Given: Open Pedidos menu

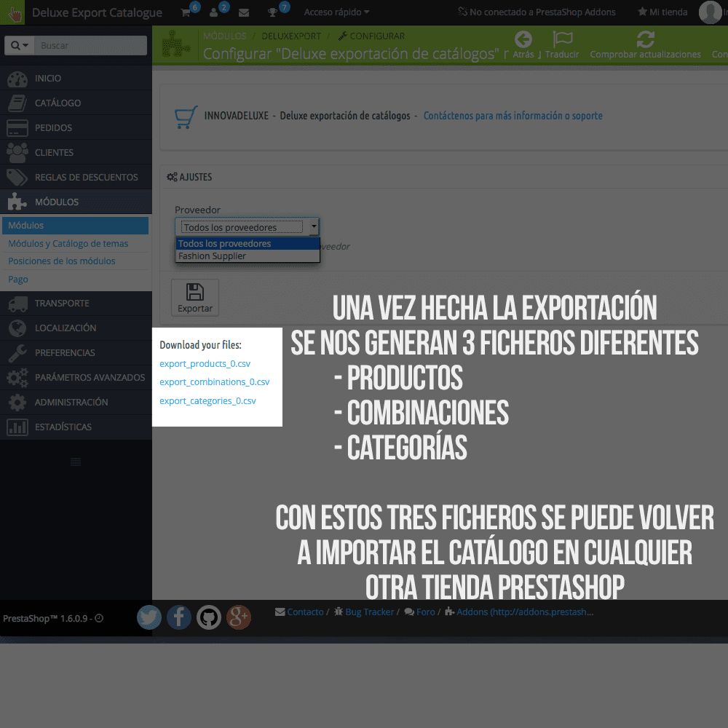Looking at the screenshot, I should coord(76,127).
